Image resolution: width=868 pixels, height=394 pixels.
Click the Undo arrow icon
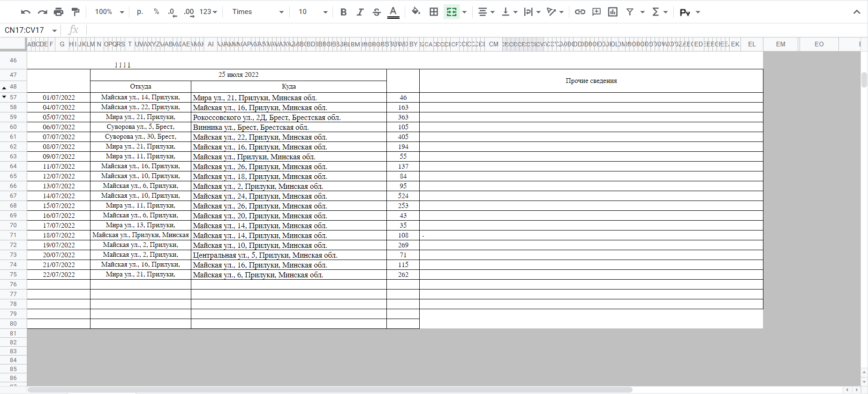coord(26,12)
